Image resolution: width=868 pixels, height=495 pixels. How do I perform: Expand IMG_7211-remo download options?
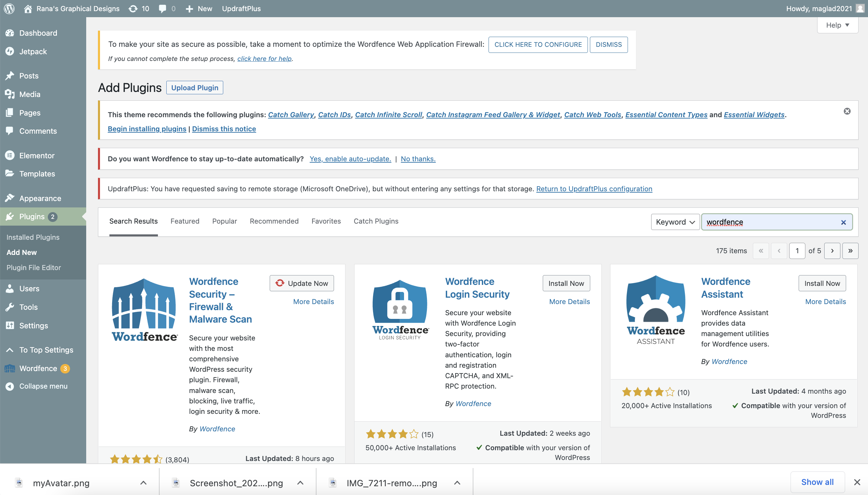457,483
